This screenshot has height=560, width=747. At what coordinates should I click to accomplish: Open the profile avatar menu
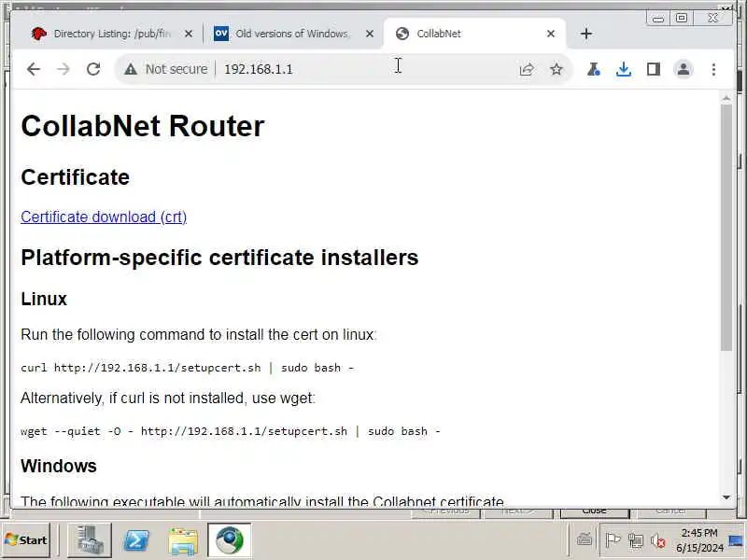(684, 69)
